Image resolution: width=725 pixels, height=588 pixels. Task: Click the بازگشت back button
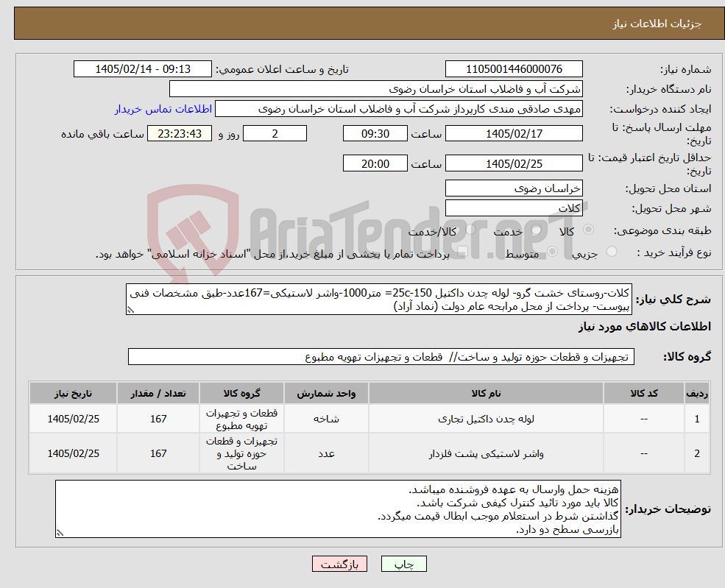[x=339, y=564]
